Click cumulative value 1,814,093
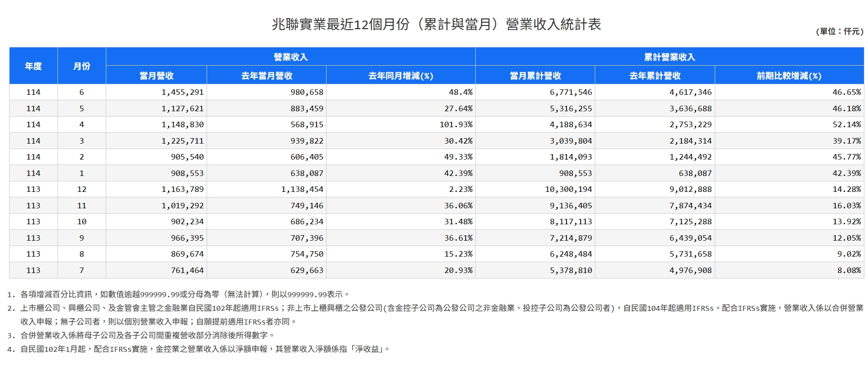The image size is (868, 366). 571,157
